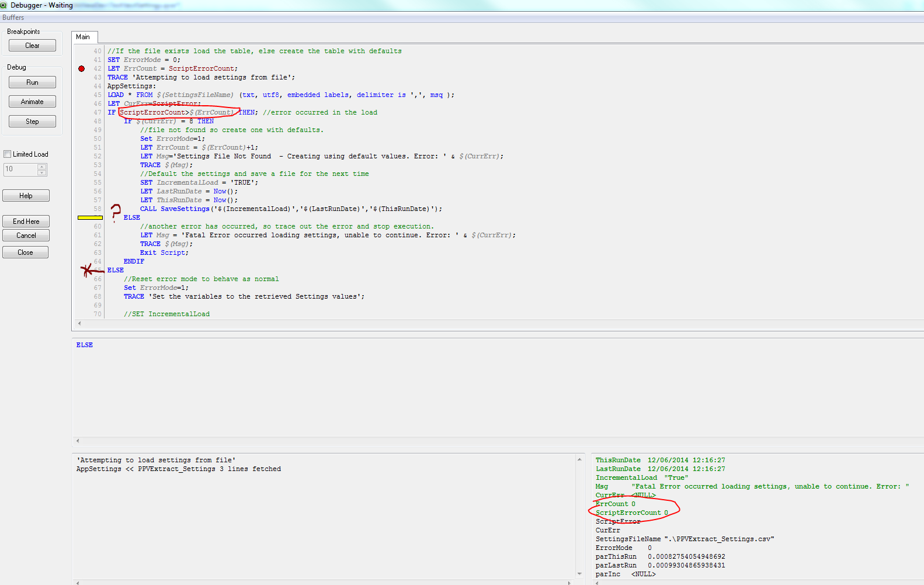Click the ELSE statement in the statement pane
924x585 pixels.
point(85,345)
